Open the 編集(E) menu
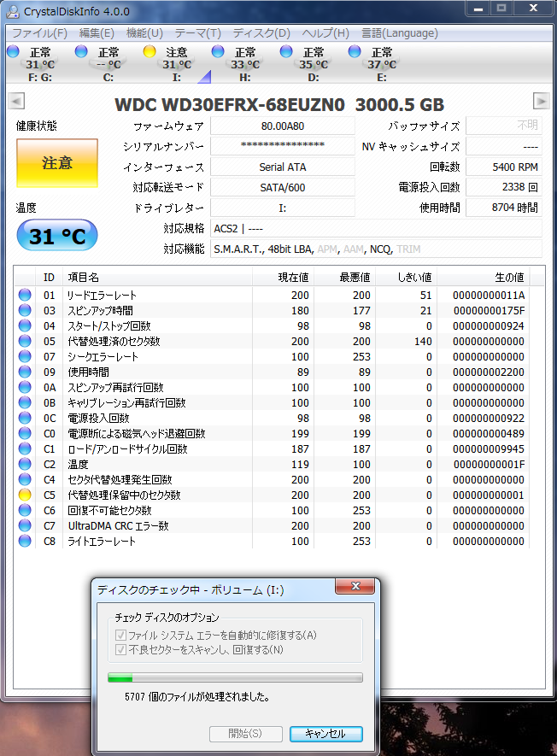The image size is (557, 756). [x=97, y=33]
